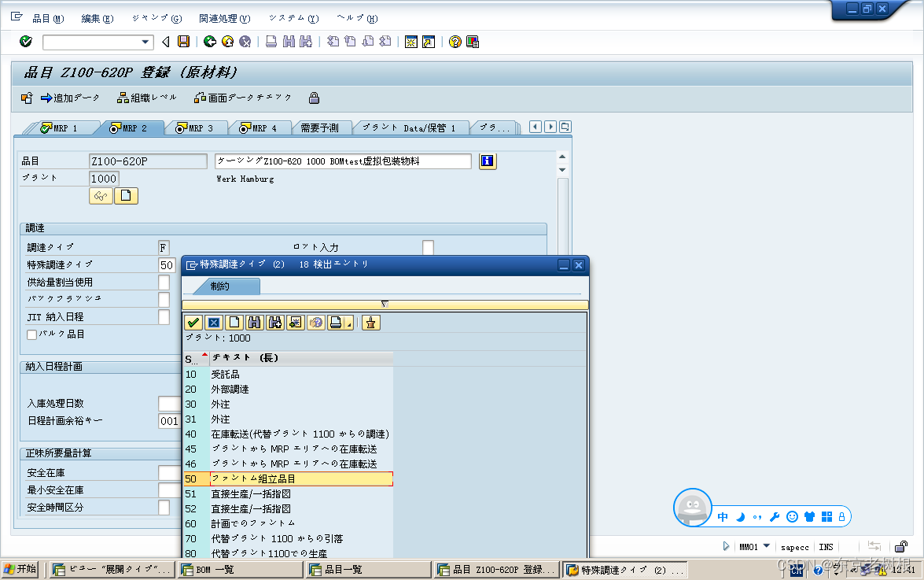Click the yellow Exit arrow icon
924x580 pixels.
click(227, 41)
